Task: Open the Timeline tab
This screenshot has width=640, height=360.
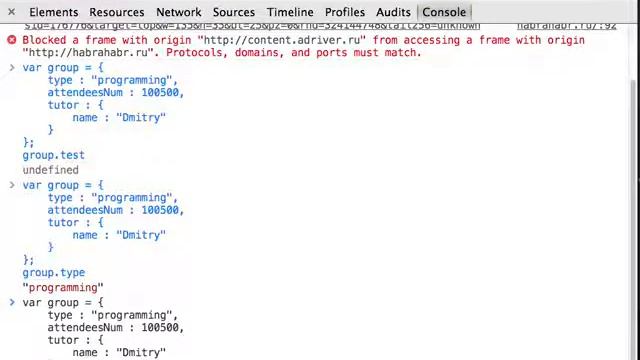Action: tap(290, 12)
